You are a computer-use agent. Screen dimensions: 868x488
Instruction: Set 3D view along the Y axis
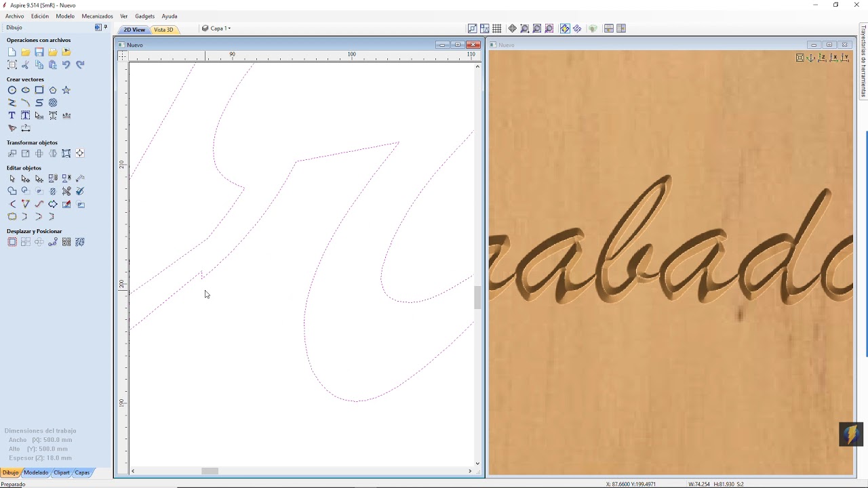pyautogui.click(x=844, y=58)
